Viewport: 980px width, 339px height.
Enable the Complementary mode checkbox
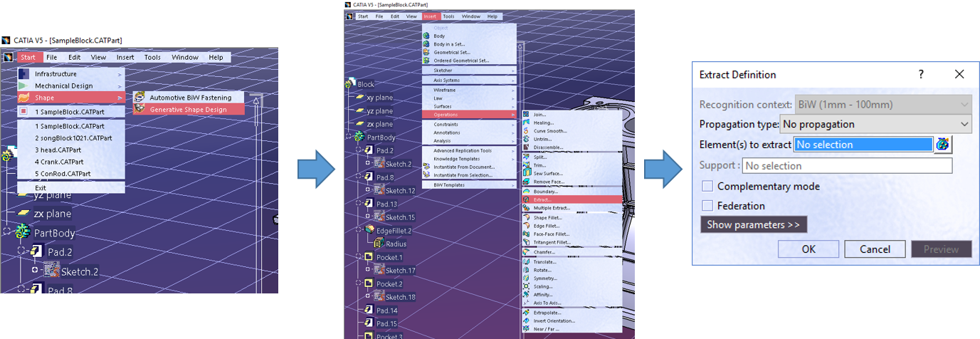click(x=707, y=187)
